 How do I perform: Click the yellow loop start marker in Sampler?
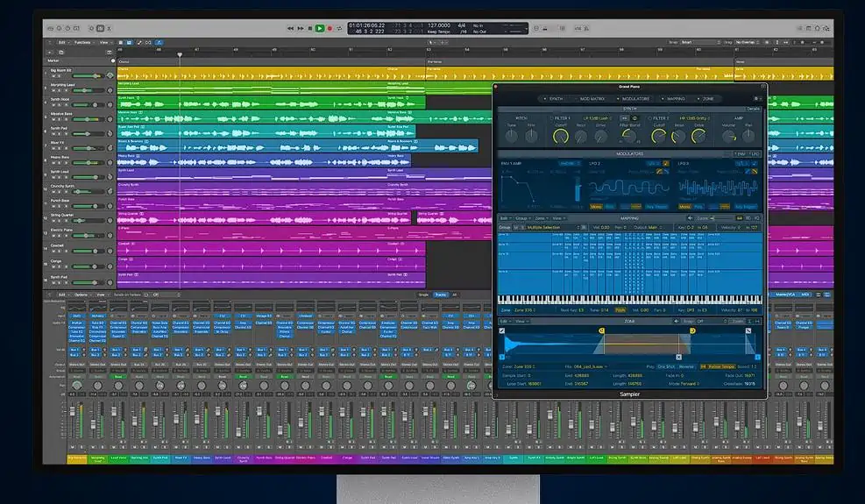[x=601, y=330]
